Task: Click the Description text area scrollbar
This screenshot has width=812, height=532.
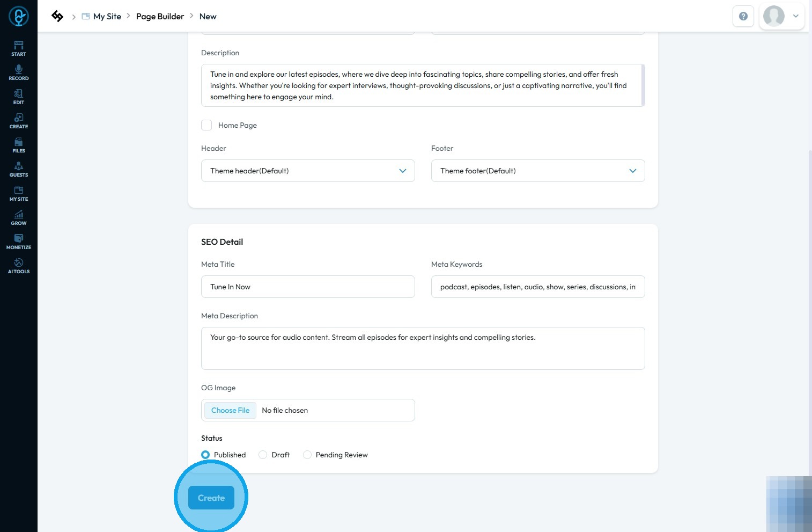Action: [643, 85]
